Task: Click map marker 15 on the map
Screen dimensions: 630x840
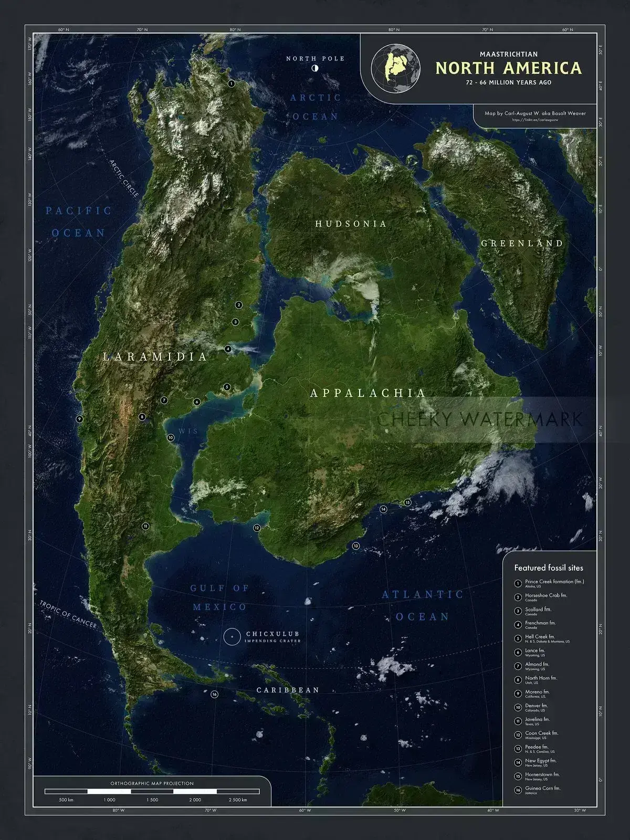Action: tap(407, 502)
